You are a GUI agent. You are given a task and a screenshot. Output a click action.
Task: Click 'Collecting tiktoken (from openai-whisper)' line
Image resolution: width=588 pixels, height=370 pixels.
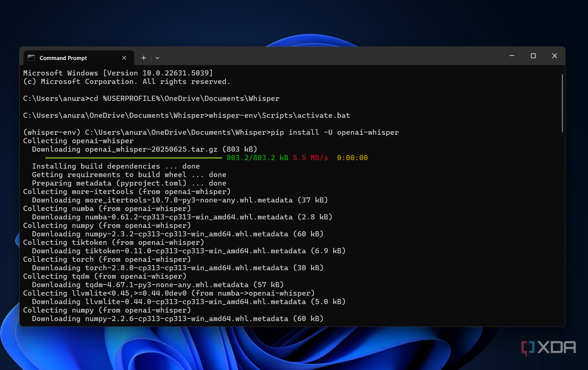[x=113, y=242]
